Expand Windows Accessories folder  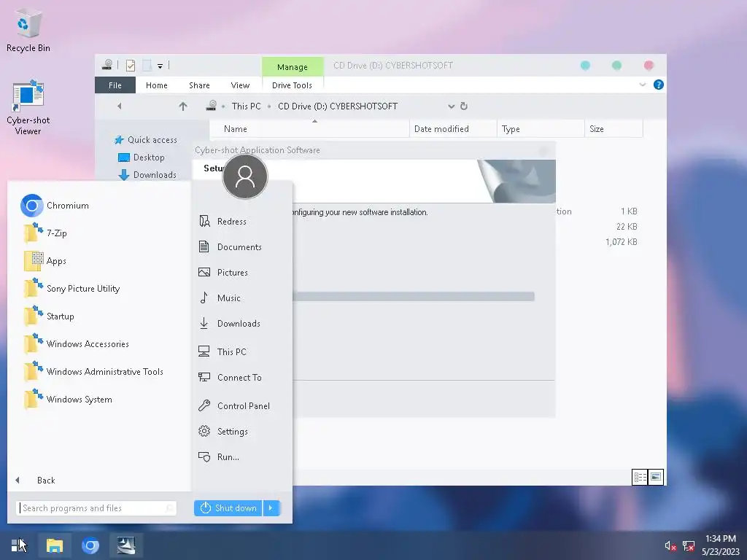(76, 344)
